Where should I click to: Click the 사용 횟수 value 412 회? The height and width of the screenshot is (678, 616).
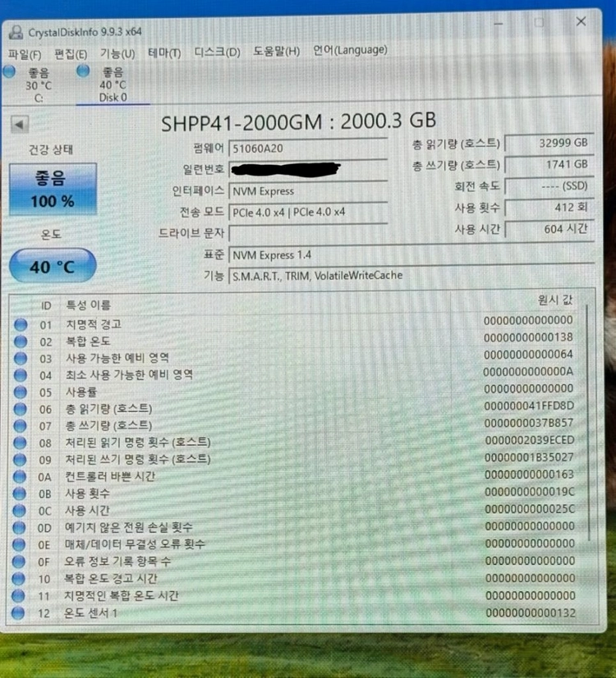[549, 208]
